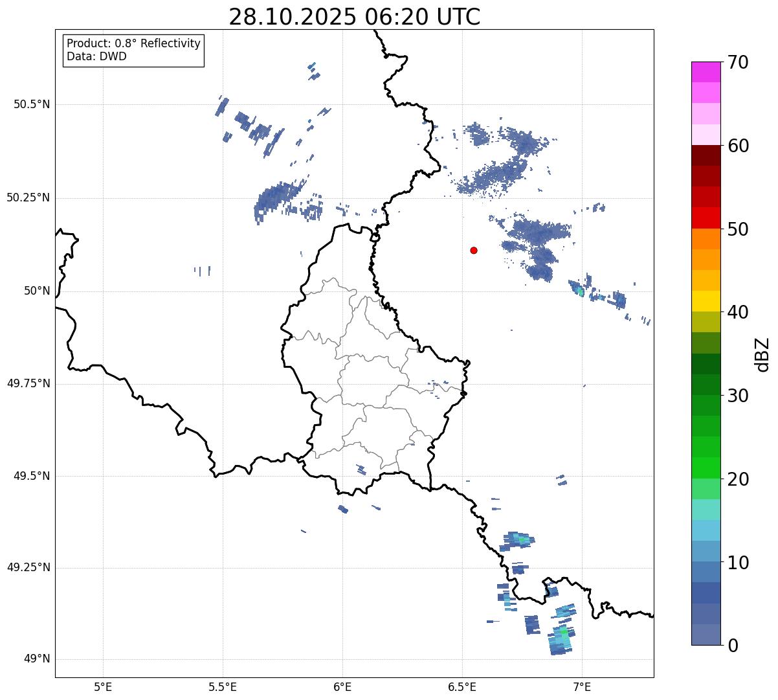Image resolution: width=778 pixels, height=700 pixels.
Task: Click the yellow colorbar segment above 40
Action: pyautogui.click(x=706, y=301)
